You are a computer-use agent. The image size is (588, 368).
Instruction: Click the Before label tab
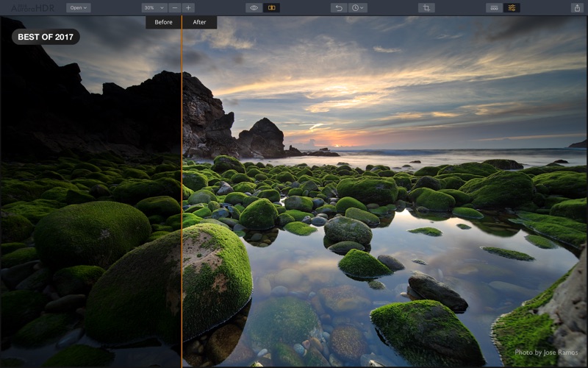coord(163,22)
